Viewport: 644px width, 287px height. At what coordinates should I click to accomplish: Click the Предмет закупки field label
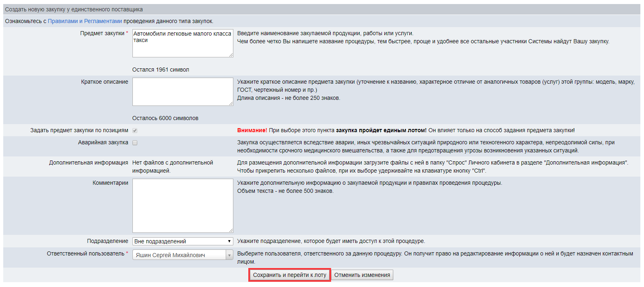[x=102, y=33]
